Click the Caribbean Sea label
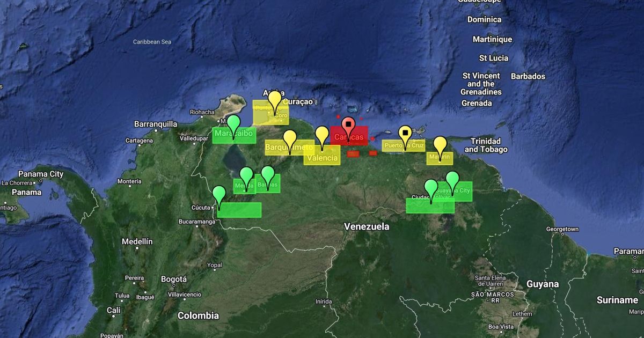This screenshot has width=644, height=338. click(152, 42)
